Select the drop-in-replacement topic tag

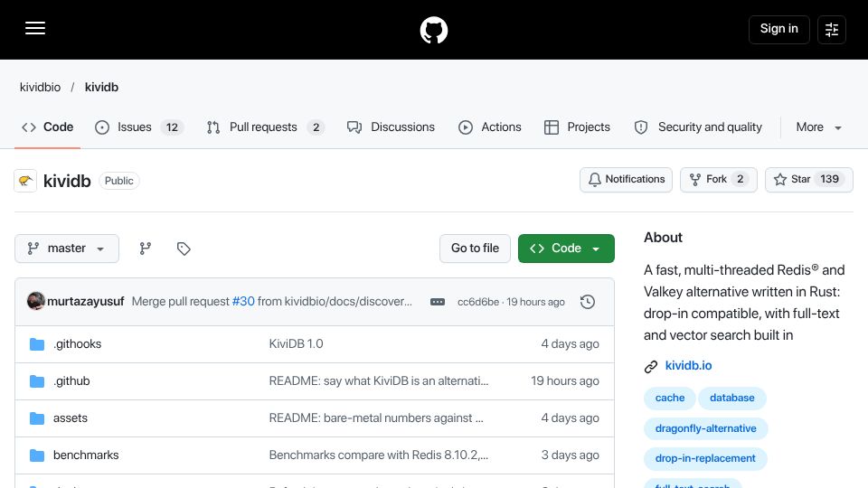click(705, 459)
